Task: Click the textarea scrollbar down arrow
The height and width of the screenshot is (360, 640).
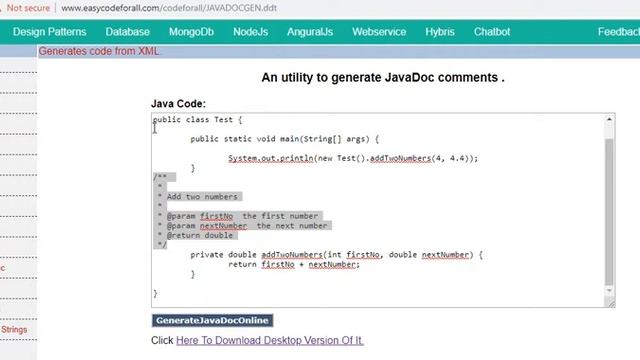Action: click(609, 291)
